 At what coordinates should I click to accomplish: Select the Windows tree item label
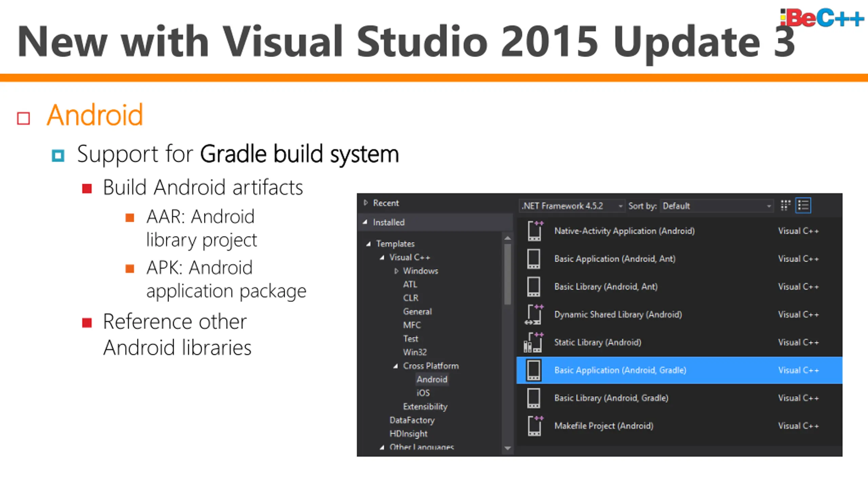(420, 271)
